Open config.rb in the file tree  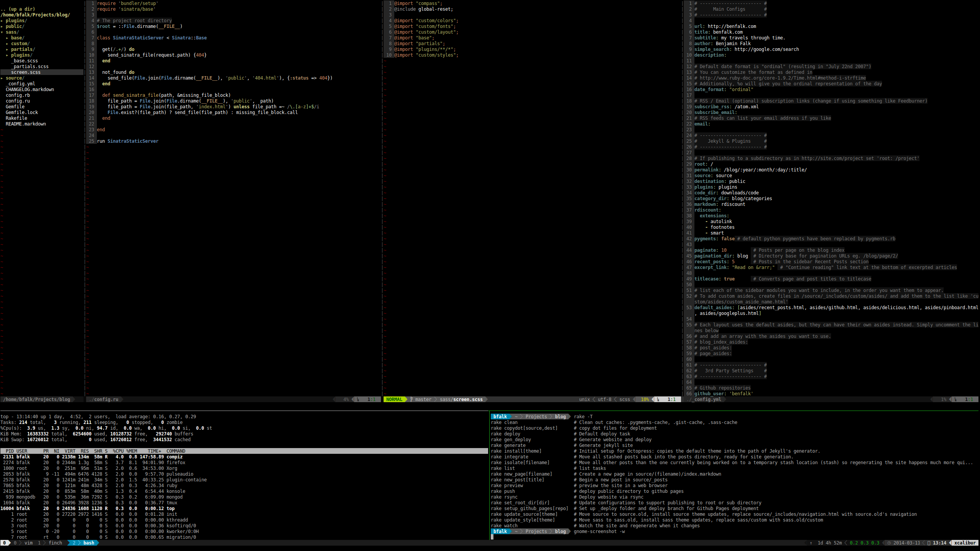pos(18,95)
